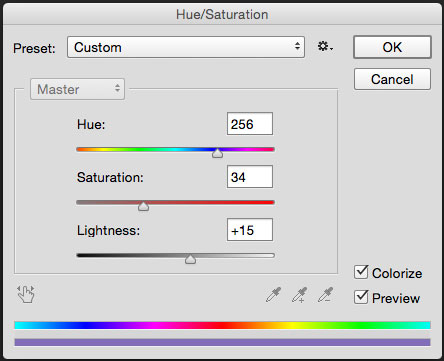
Task: Confirm with the OK button
Action: coord(392,47)
